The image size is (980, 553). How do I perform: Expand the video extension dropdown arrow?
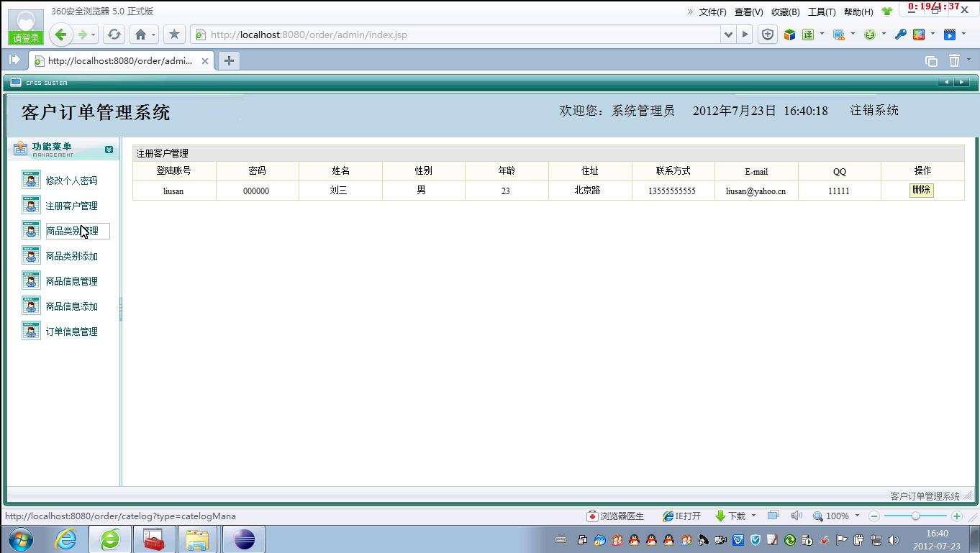point(963,34)
